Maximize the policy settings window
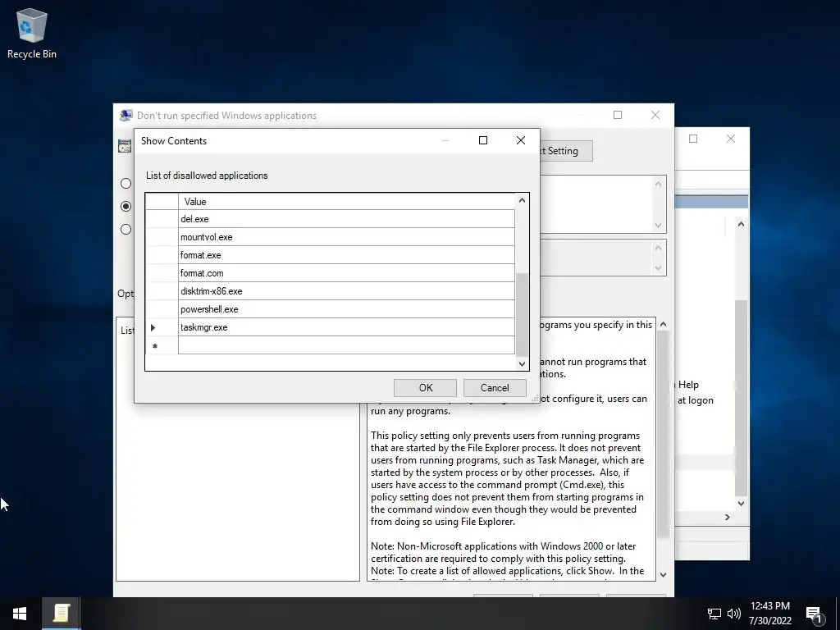 pos(618,115)
